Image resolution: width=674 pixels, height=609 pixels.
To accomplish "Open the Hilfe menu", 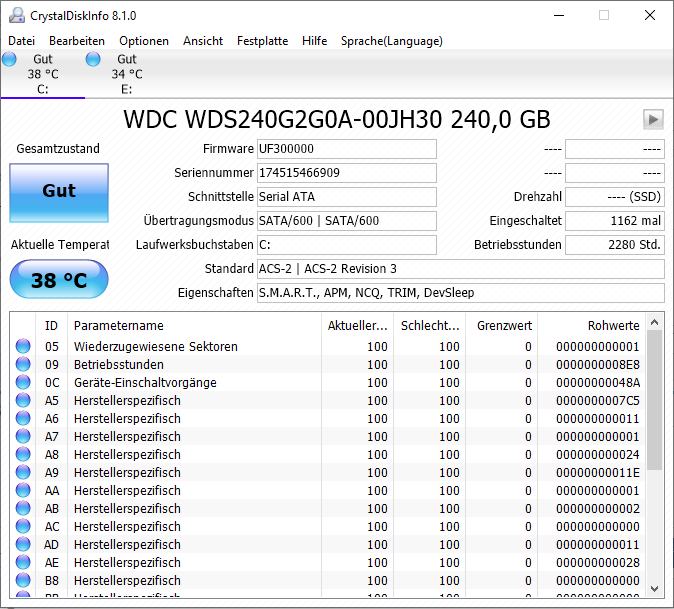I will coord(315,41).
